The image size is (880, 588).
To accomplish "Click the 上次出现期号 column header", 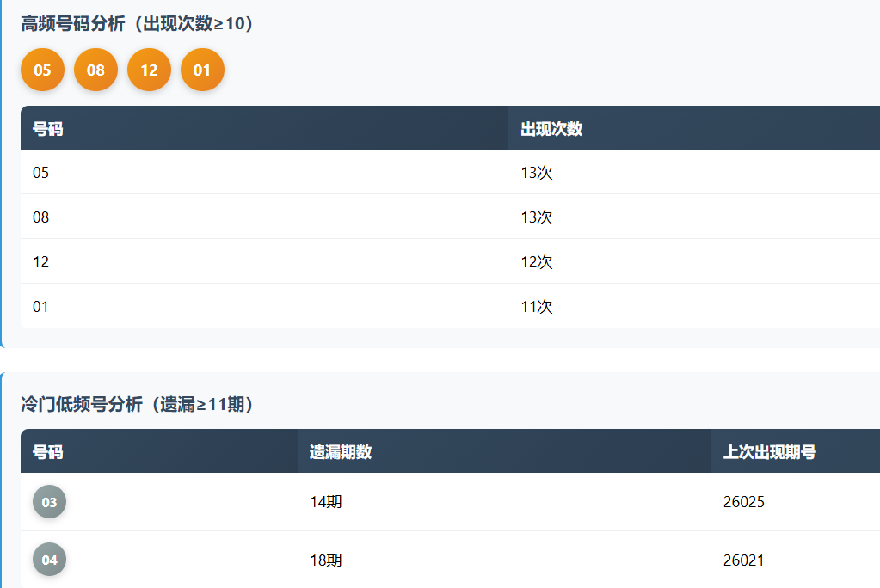I will tap(769, 452).
